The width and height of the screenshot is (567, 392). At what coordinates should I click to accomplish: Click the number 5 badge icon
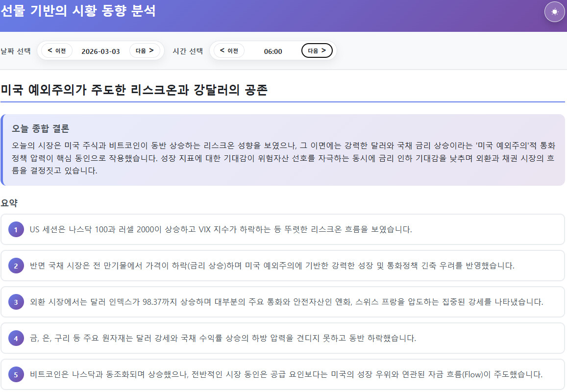[16, 375]
